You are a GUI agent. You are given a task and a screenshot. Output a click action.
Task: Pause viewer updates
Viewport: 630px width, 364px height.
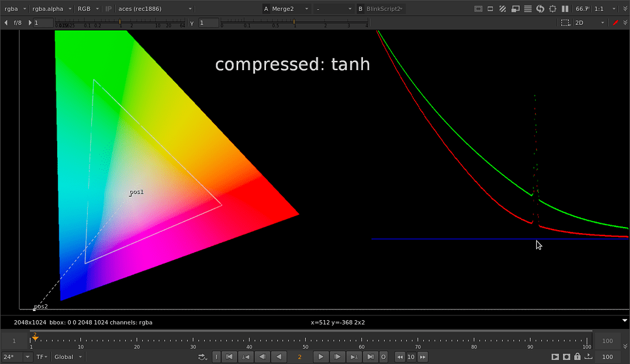coord(565,9)
